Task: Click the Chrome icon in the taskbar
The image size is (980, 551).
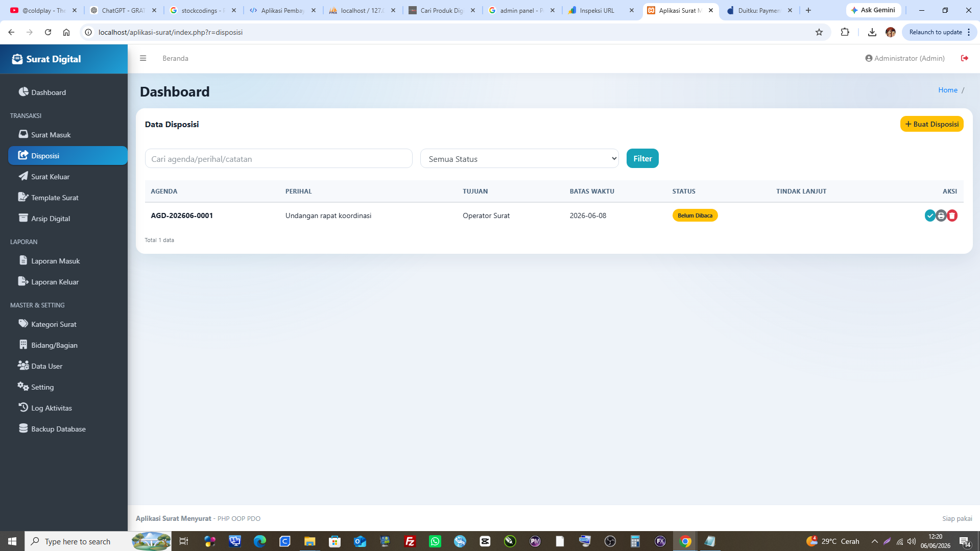Action: click(685, 541)
